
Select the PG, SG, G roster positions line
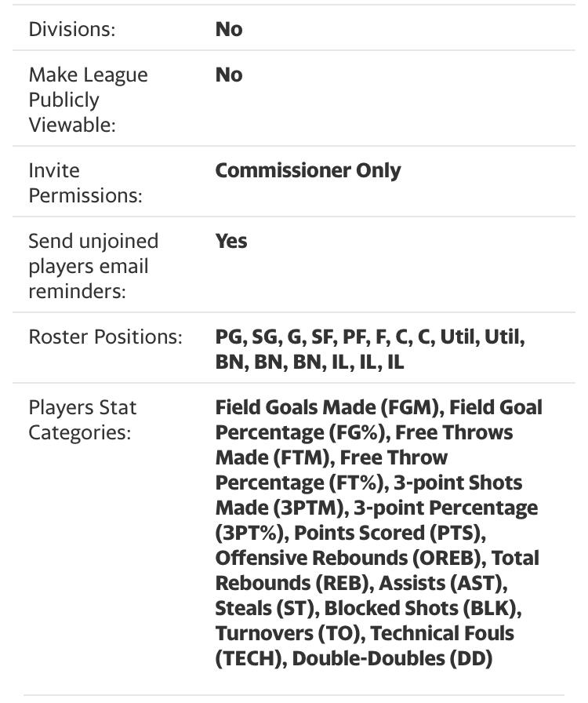370,337
